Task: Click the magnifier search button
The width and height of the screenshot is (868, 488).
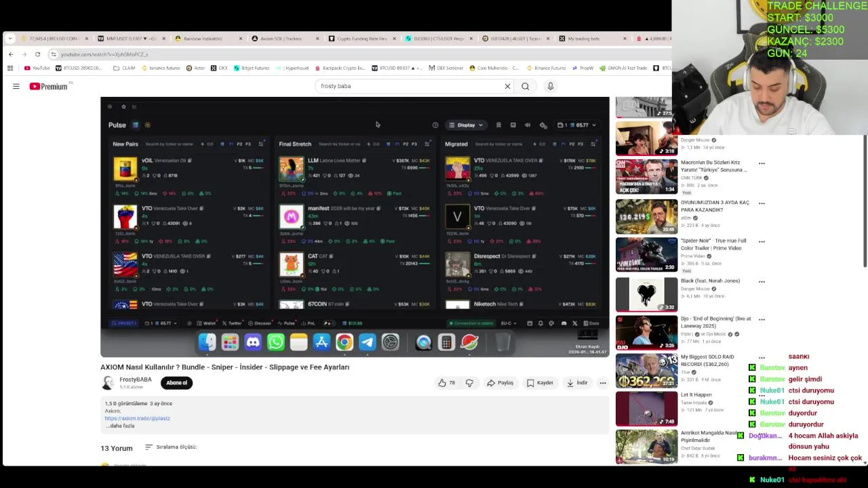Action: (525, 86)
